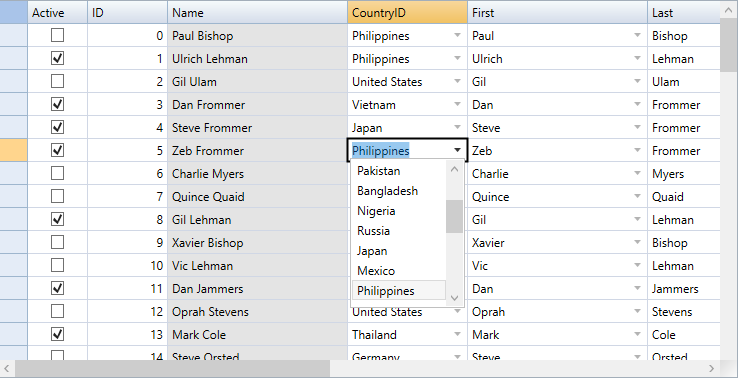The height and width of the screenshot is (378, 738).
Task: Click the dropdown list's scroll-up arrow
Action: [x=454, y=169]
